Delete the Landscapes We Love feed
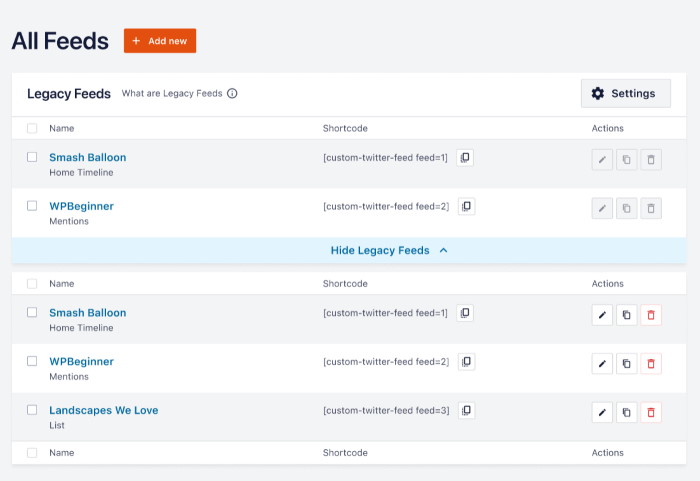Viewport: 700px width, 481px height. point(651,412)
